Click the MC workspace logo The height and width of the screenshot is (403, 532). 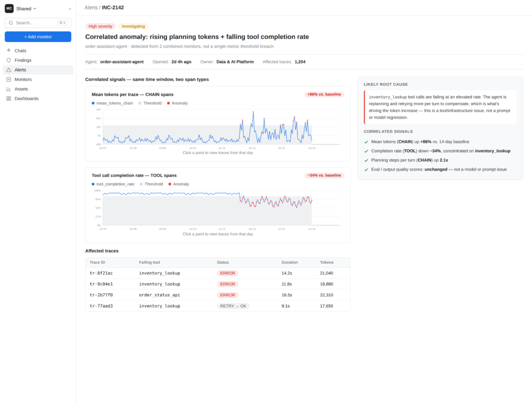coord(9,8)
